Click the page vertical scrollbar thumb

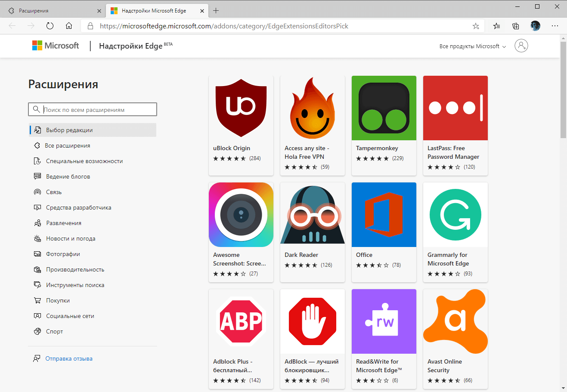[563, 90]
